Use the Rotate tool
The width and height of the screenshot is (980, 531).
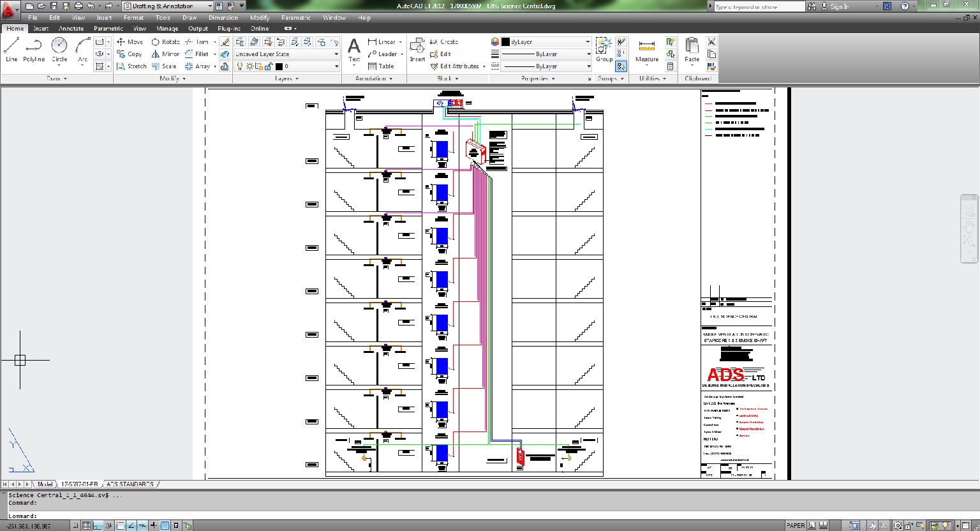[166, 41]
